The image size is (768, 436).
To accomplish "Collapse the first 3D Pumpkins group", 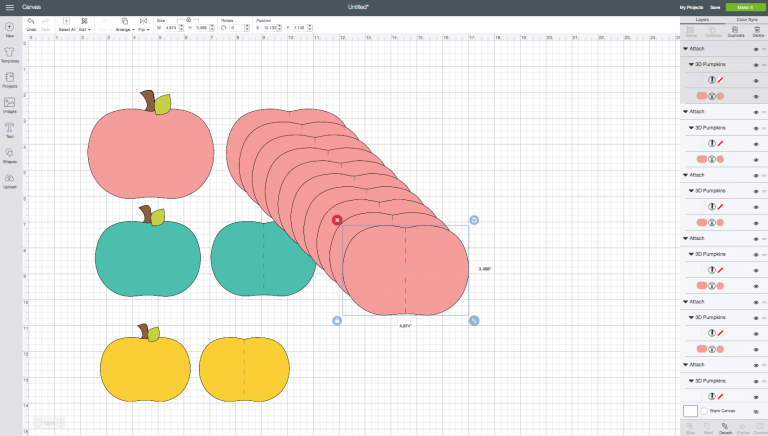I will (x=691, y=64).
